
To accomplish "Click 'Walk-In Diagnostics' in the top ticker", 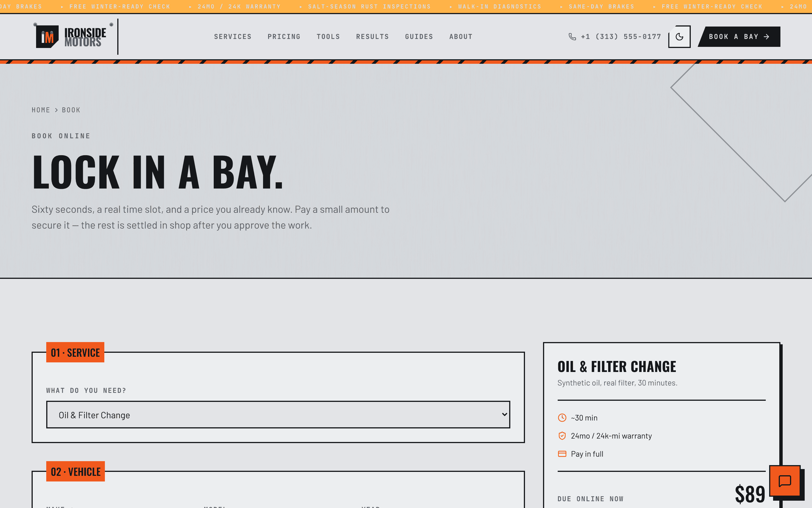I will pos(500,6).
